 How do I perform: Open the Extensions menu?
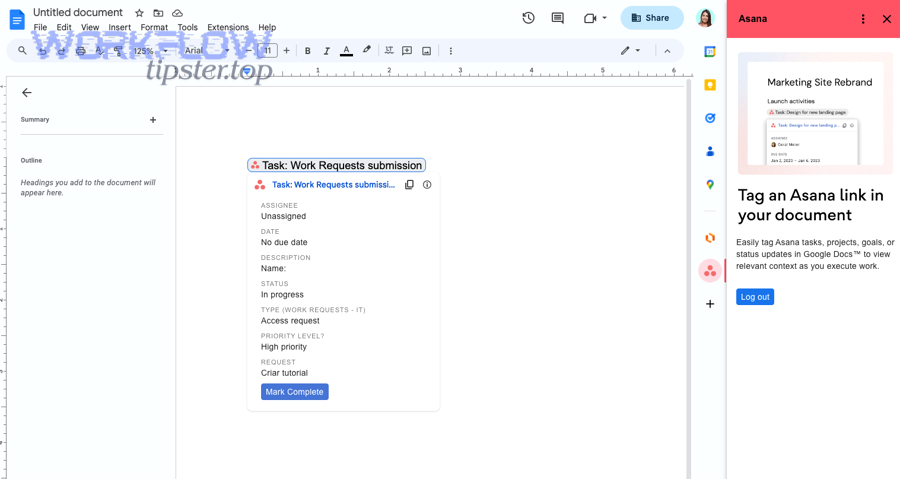pos(228,27)
